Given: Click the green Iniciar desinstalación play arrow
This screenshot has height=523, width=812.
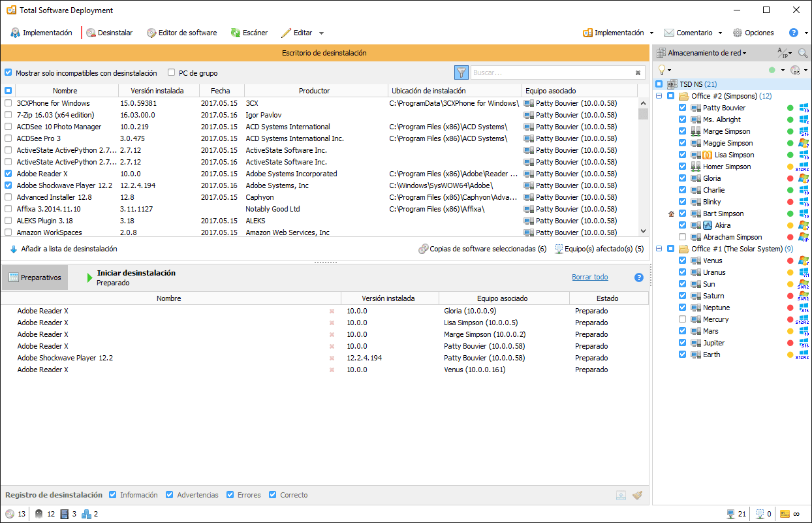Looking at the screenshot, I should point(89,278).
